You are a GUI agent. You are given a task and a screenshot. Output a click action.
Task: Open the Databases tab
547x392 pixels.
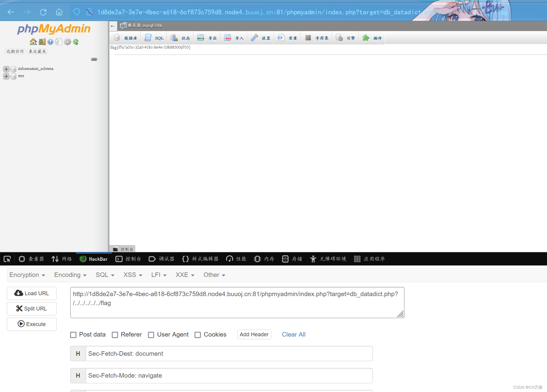pyautogui.click(x=126, y=38)
